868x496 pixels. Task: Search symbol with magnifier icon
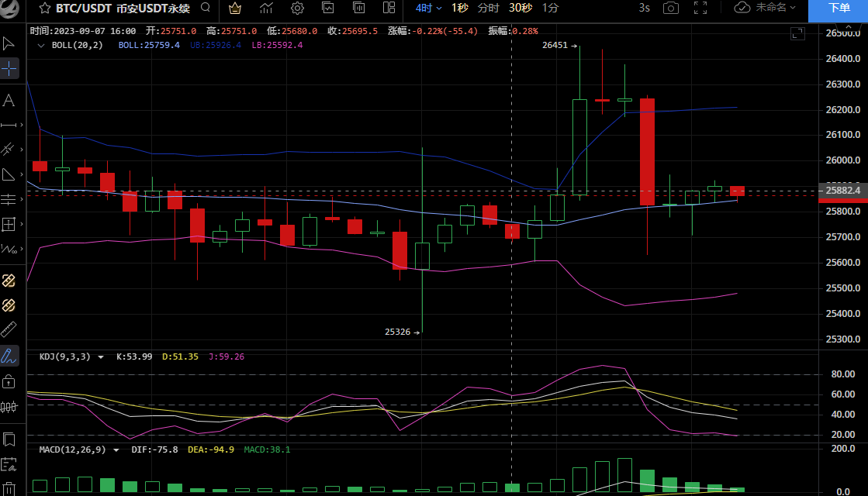pos(205,9)
